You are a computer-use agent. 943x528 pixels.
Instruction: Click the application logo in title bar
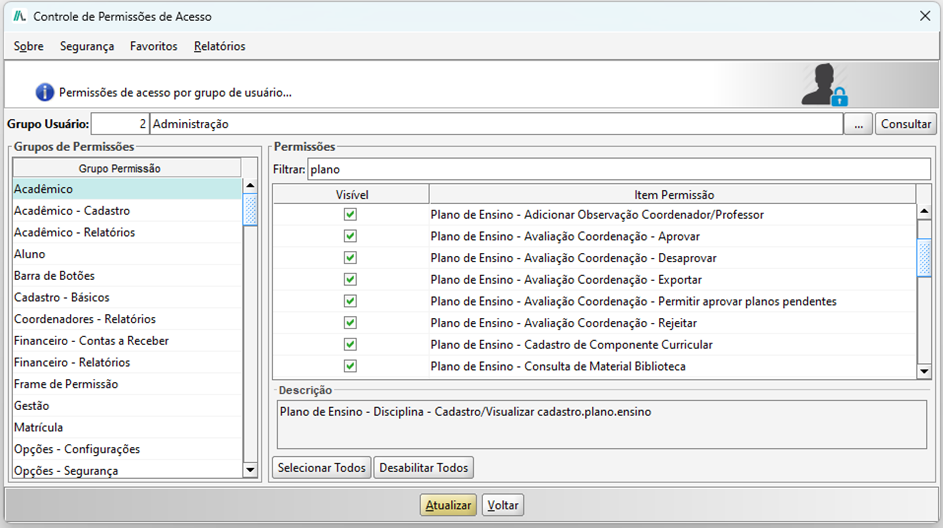[x=20, y=16]
